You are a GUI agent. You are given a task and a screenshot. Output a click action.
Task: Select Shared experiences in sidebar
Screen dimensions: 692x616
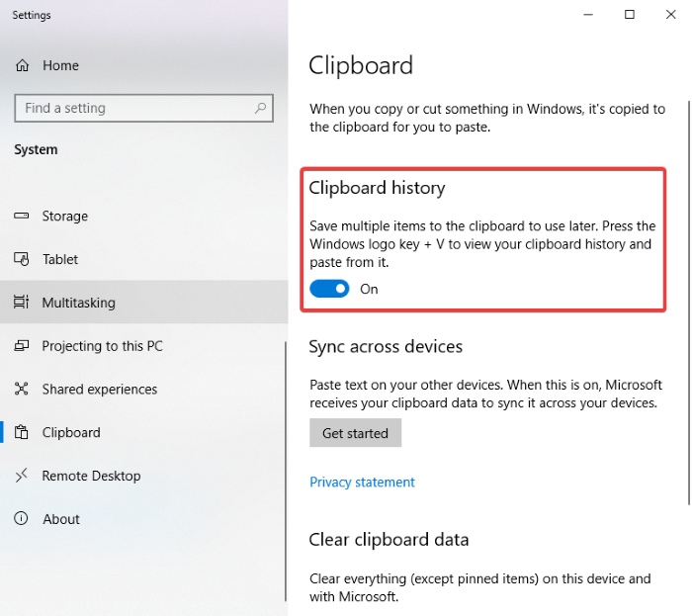tap(99, 390)
